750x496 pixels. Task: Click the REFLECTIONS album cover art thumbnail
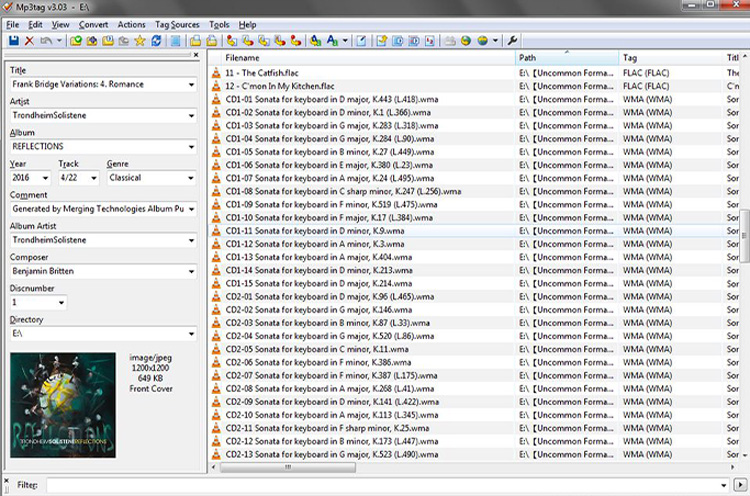(63, 405)
